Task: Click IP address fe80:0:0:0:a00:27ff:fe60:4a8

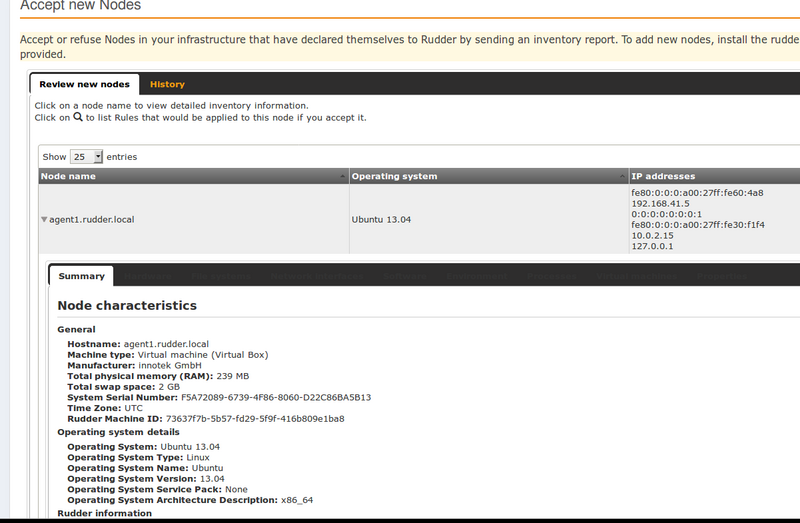Action: click(x=697, y=193)
